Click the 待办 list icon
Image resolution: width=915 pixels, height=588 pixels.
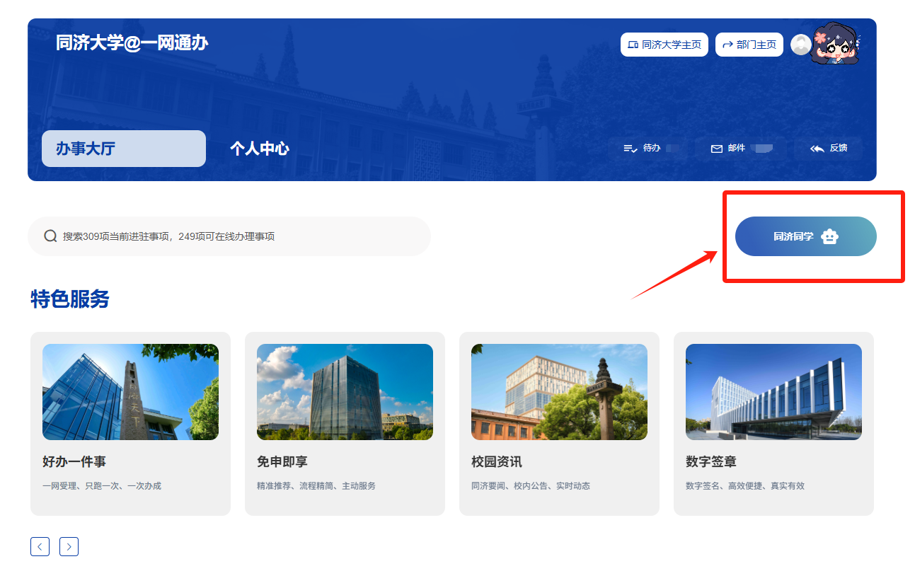pyautogui.click(x=631, y=149)
